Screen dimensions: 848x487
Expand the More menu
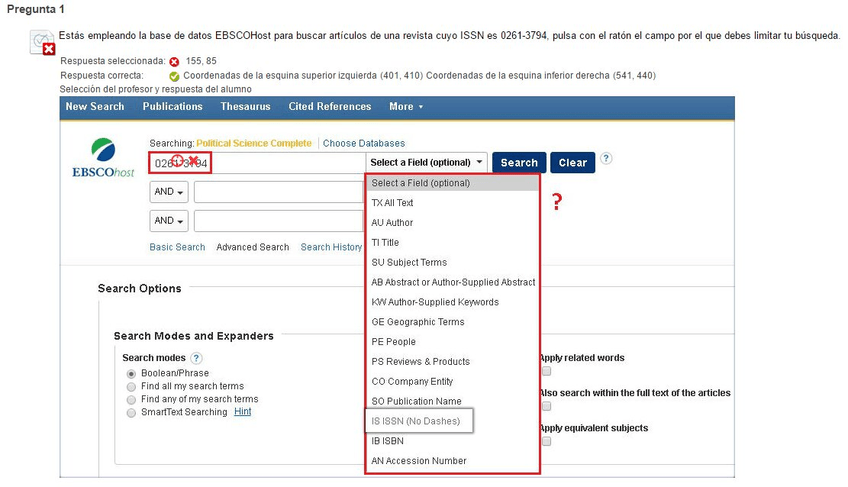(x=406, y=107)
